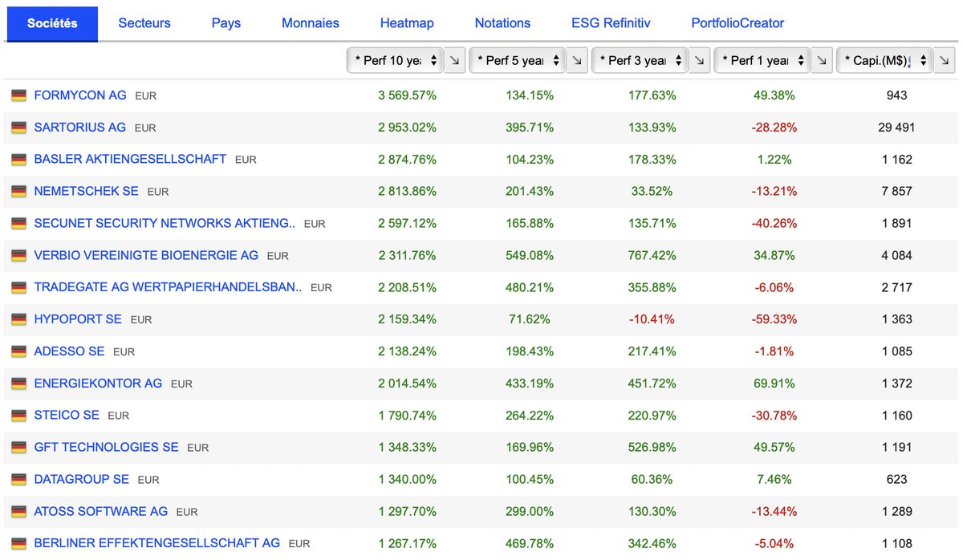Viewport: 963px width, 560px height.
Task: Open the Perf 3 years column dropdown
Action: click(640, 60)
